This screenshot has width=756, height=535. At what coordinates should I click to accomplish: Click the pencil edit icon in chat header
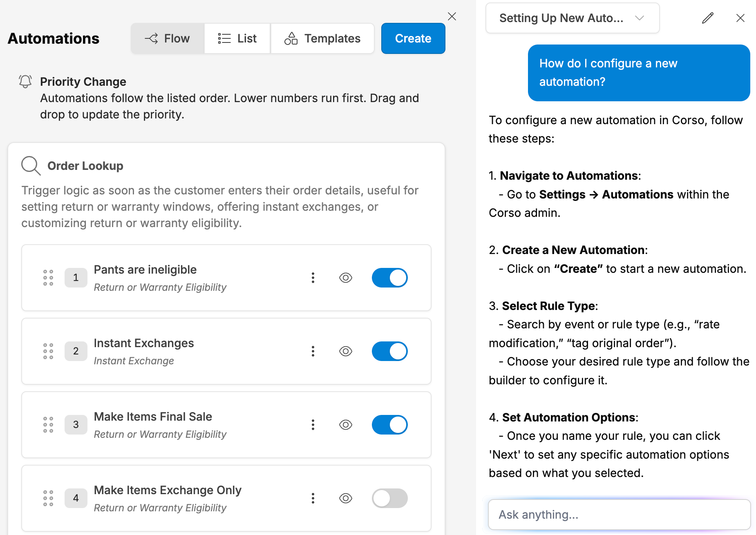(x=708, y=18)
